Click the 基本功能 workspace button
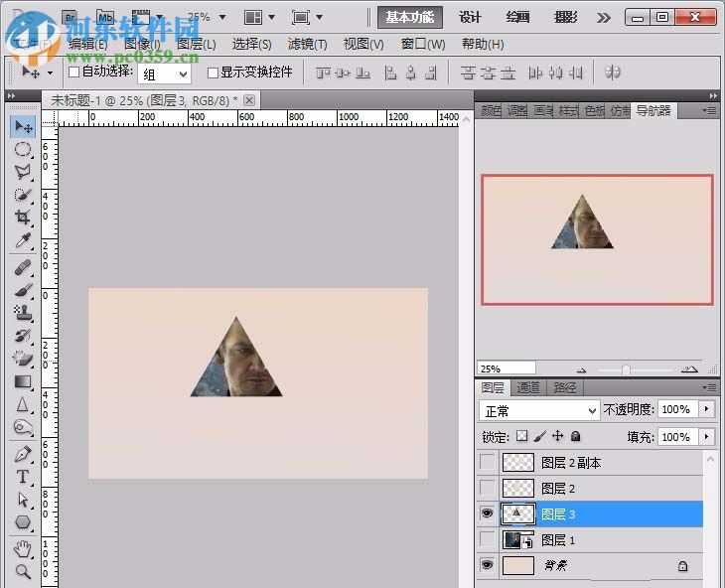The height and width of the screenshot is (588, 725). click(x=410, y=17)
